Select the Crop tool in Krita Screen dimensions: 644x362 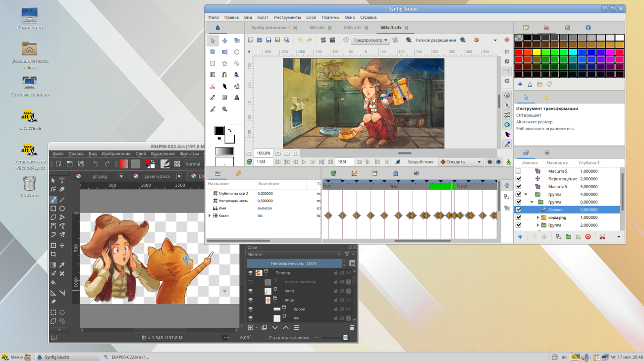[x=53, y=254]
